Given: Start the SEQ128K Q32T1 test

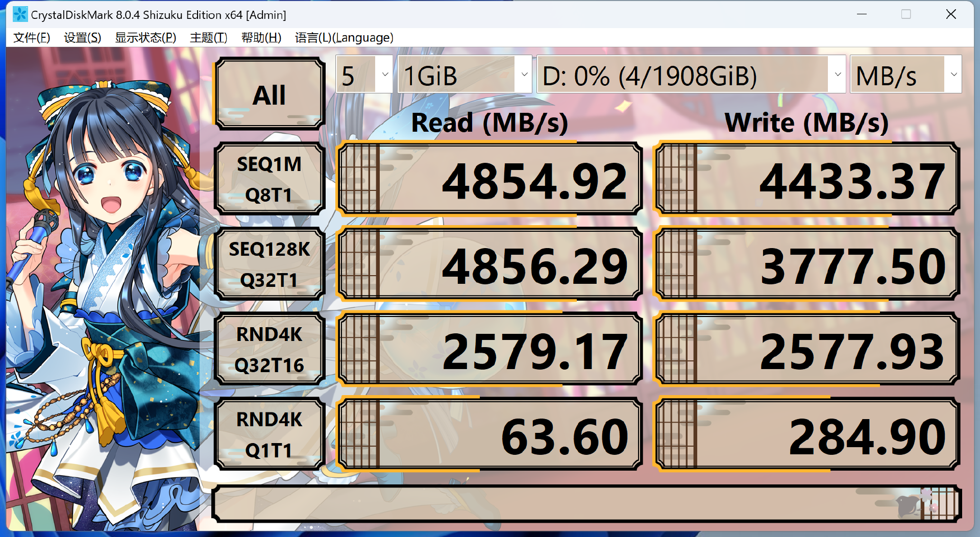Looking at the screenshot, I should (x=269, y=264).
